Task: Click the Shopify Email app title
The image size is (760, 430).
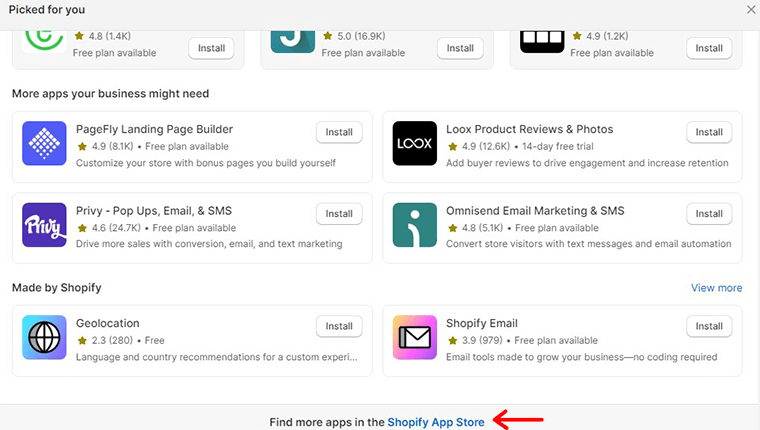Action: tap(482, 323)
